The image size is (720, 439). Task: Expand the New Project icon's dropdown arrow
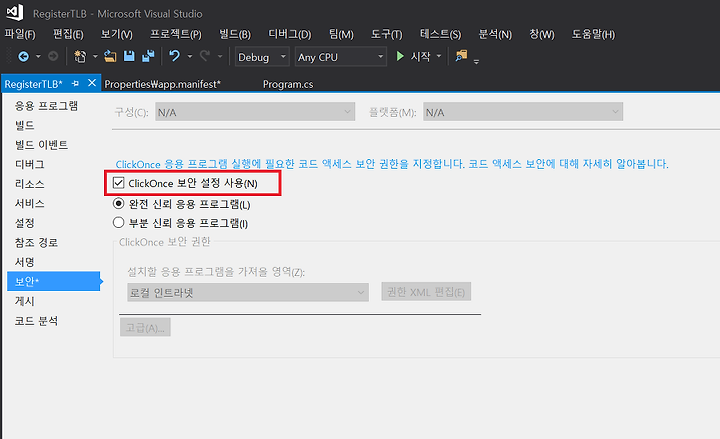point(95,56)
